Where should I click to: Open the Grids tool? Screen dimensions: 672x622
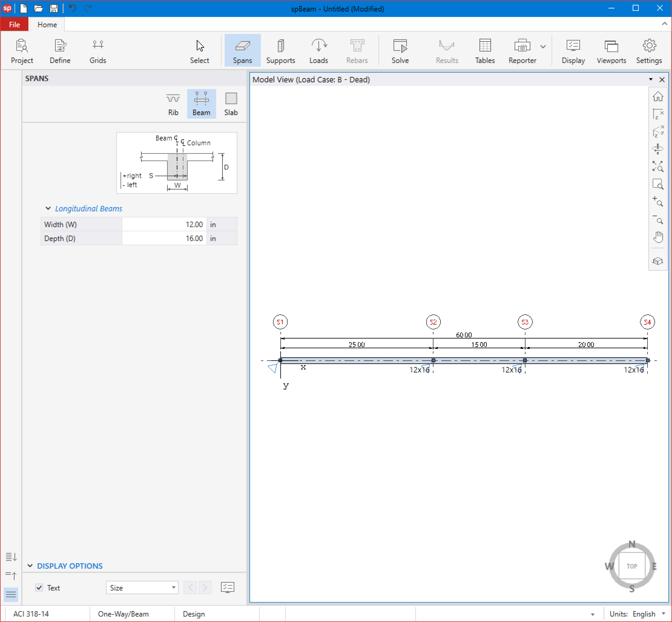point(98,50)
